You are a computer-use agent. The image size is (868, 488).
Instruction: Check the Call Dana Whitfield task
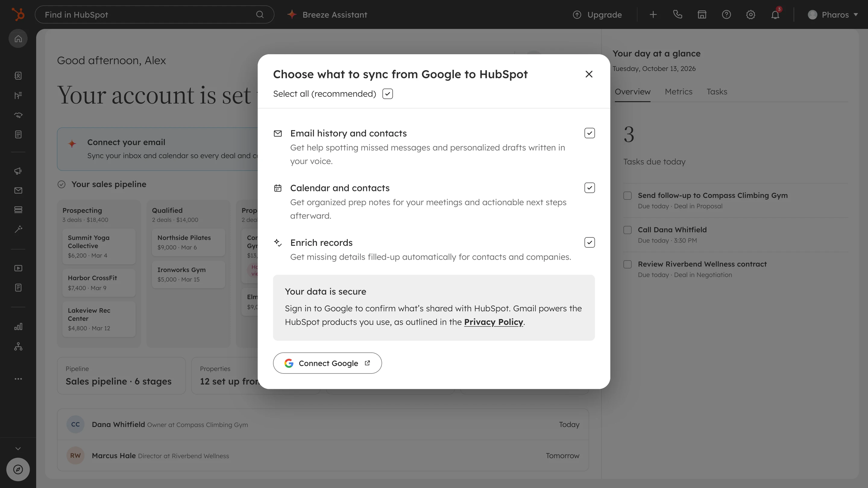627,230
